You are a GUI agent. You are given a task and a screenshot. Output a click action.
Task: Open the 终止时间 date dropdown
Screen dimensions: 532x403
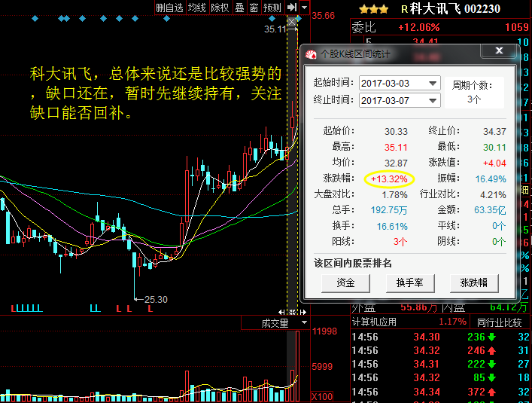coord(433,100)
